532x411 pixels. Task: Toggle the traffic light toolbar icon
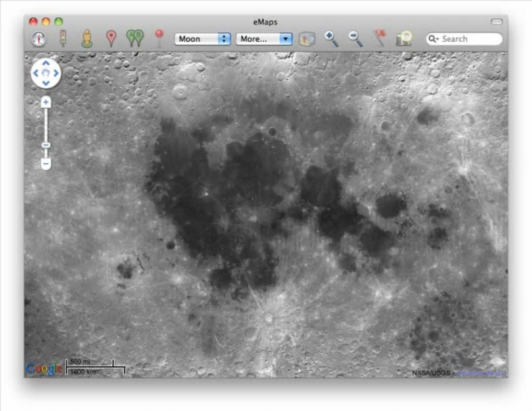(x=63, y=38)
